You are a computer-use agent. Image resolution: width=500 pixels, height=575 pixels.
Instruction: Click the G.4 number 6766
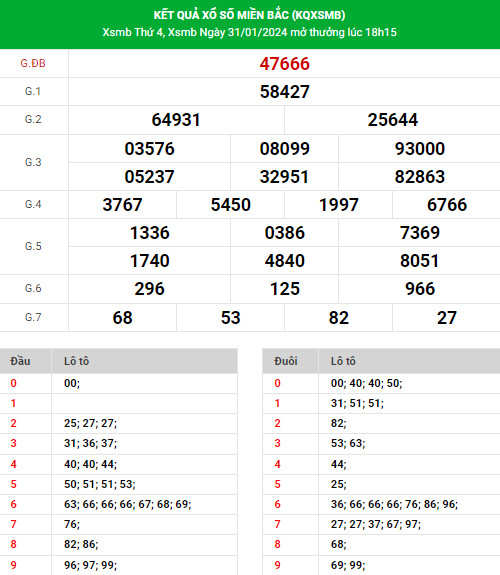click(447, 205)
